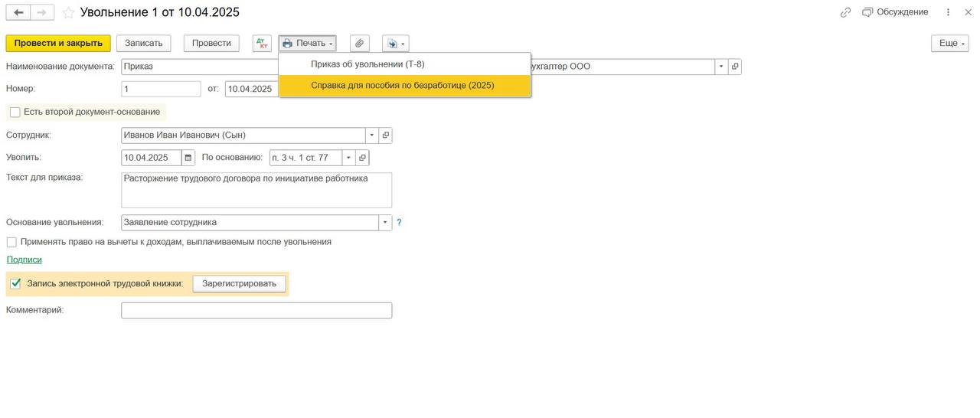Click the document date field 10.04.2025 after от
Image resolution: width=980 pixels, height=418 pixels.
click(252, 89)
